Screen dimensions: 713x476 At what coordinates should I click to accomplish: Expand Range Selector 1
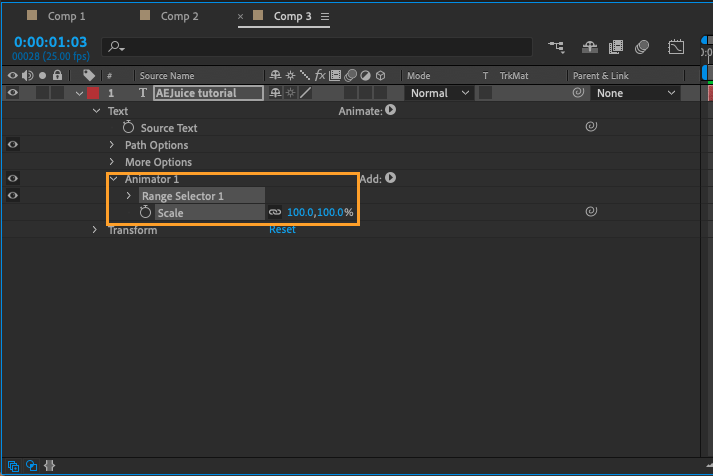pyautogui.click(x=129, y=195)
